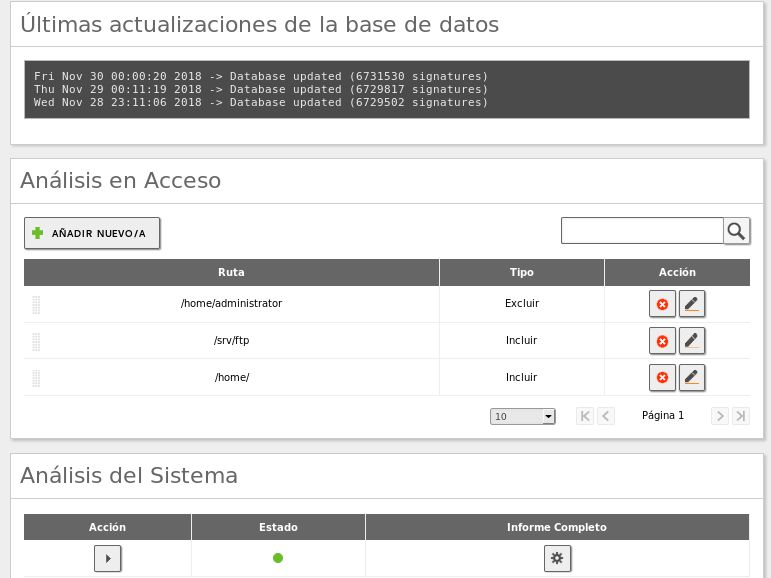Click the Excluir type cell
This screenshot has width=771, height=578.
(x=522, y=304)
